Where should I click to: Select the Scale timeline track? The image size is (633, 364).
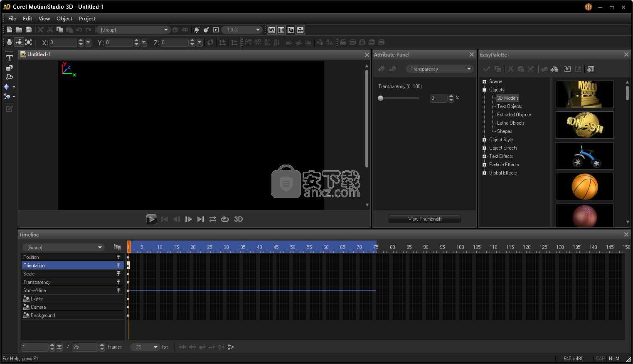click(73, 274)
